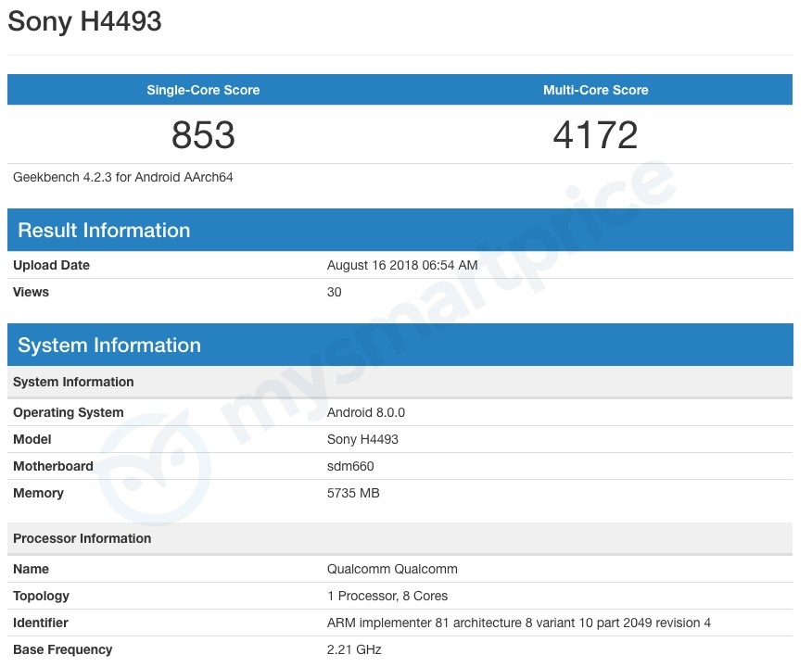Select the multi-core score value 4172
Screen dimensions: 812x667
[x=595, y=135]
